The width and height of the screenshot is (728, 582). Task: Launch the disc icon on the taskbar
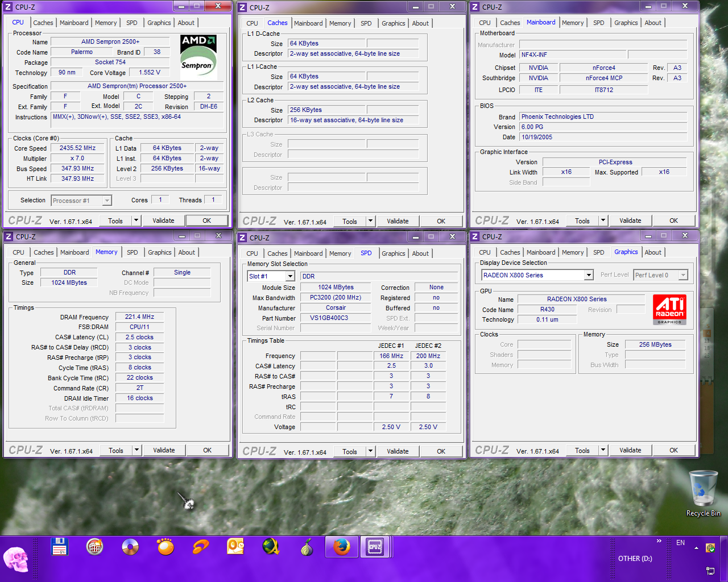130,547
